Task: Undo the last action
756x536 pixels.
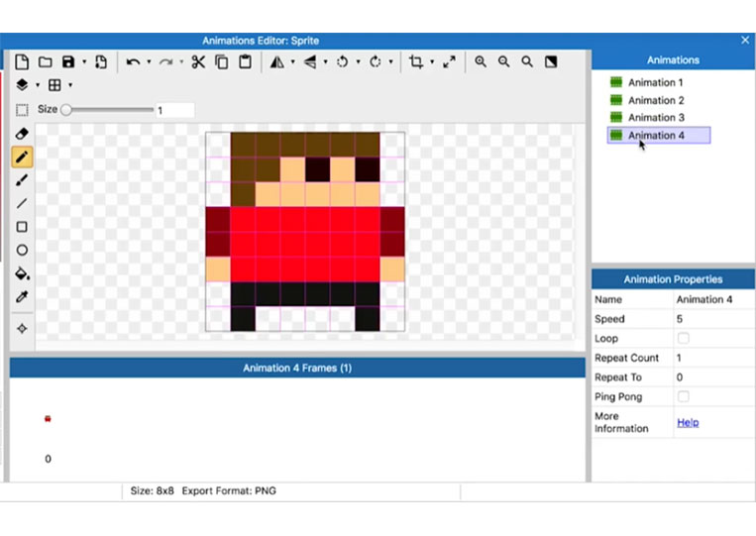Action: coord(133,62)
